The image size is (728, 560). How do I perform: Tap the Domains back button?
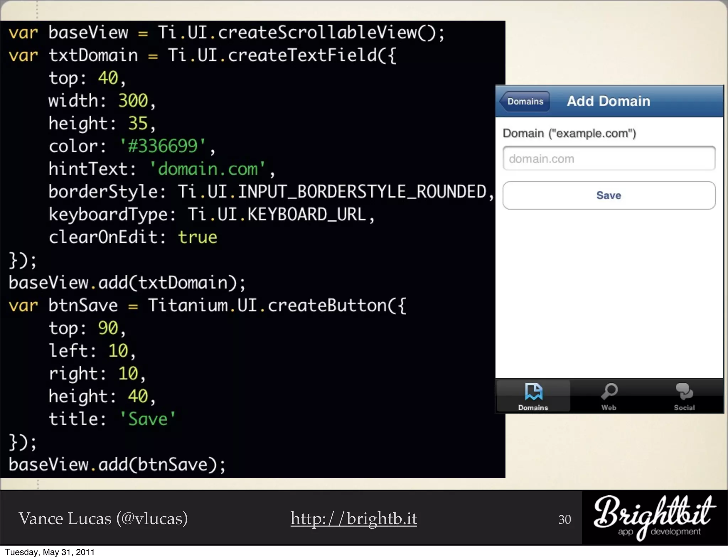pos(525,102)
